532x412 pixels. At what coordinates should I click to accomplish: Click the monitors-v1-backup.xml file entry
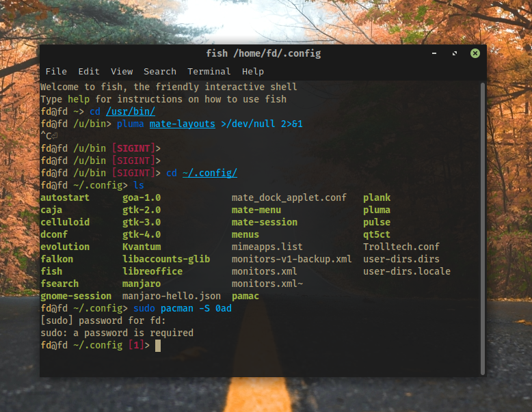(x=291, y=259)
